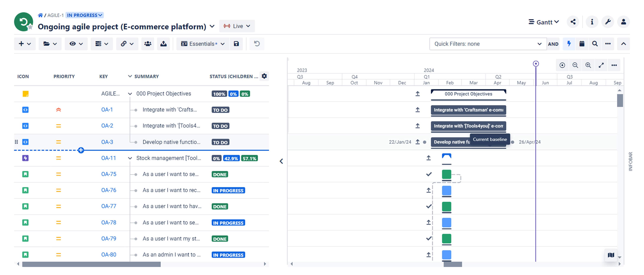
Task: Expand Gantt chart to fullscreen
Action: coord(601,65)
